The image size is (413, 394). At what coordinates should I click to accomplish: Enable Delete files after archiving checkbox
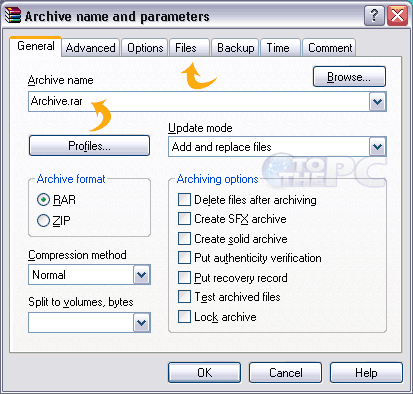[x=184, y=200]
